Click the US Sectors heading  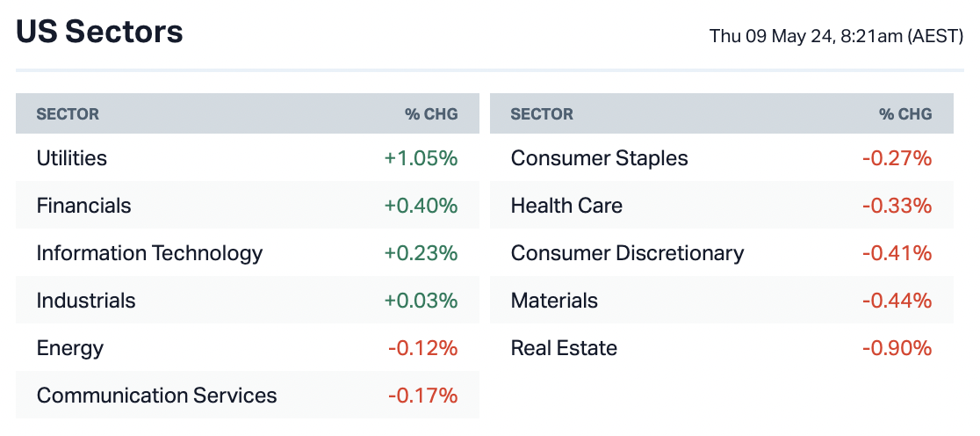click(99, 32)
